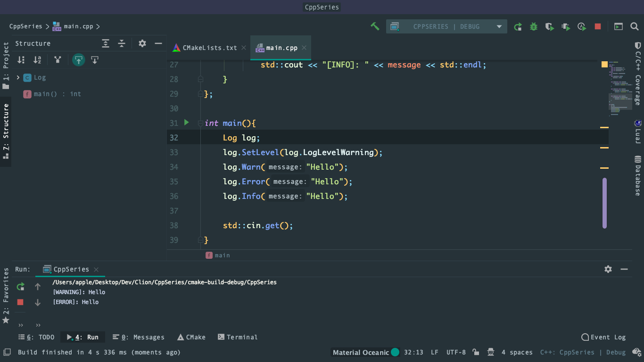Click Collapse All in Structure panel
644x362 pixels.
[122, 43]
